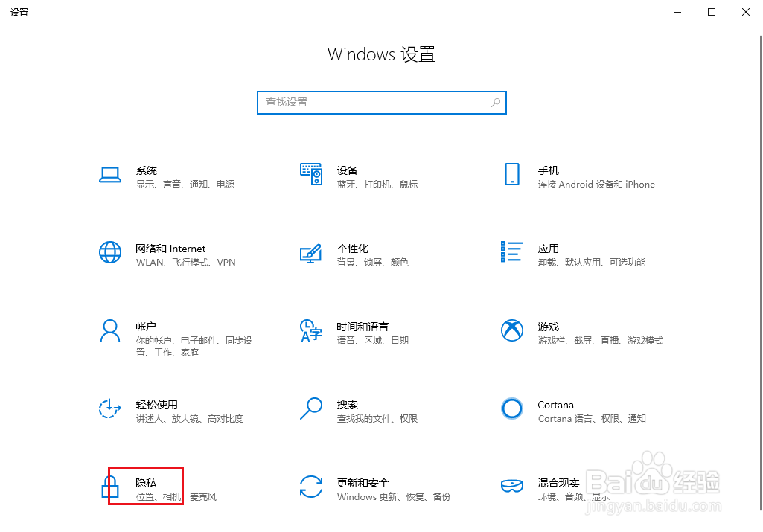Click Cortana 语言、权限、通知 description

coord(592,419)
